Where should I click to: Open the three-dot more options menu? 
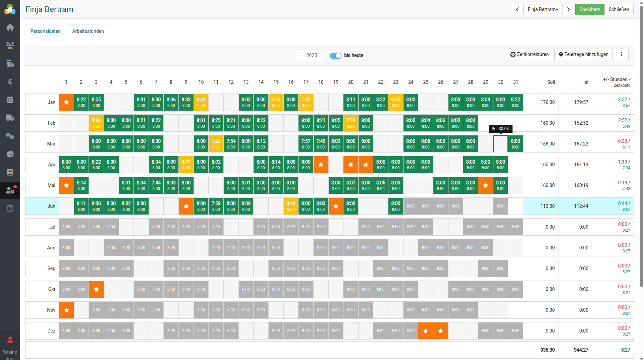click(x=621, y=54)
